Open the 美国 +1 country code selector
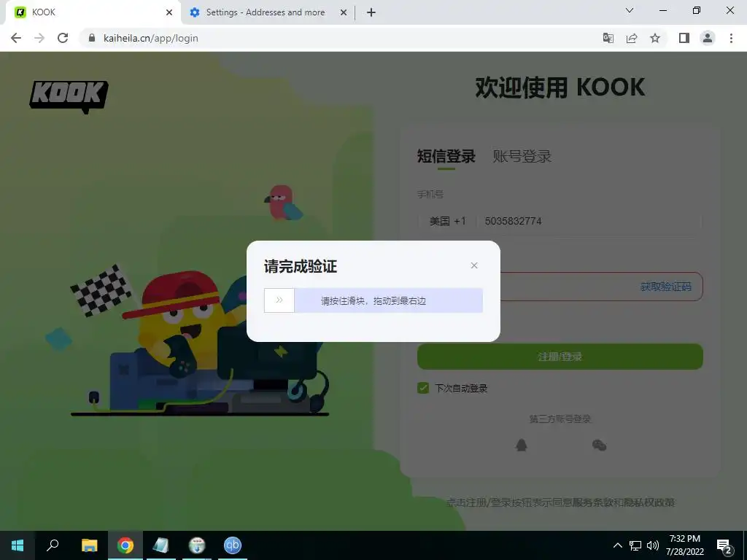The height and width of the screenshot is (560, 747). click(x=447, y=221)
